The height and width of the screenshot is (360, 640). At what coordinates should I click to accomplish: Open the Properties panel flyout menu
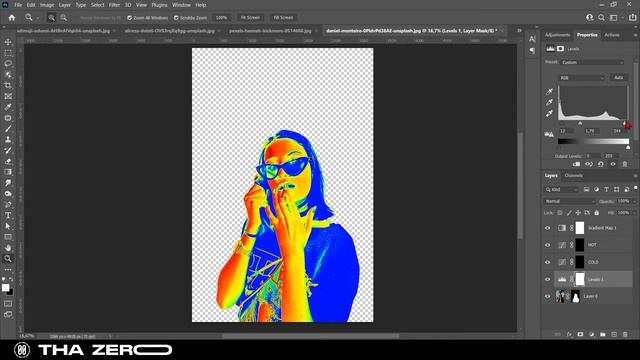click(x=636, y=35)
